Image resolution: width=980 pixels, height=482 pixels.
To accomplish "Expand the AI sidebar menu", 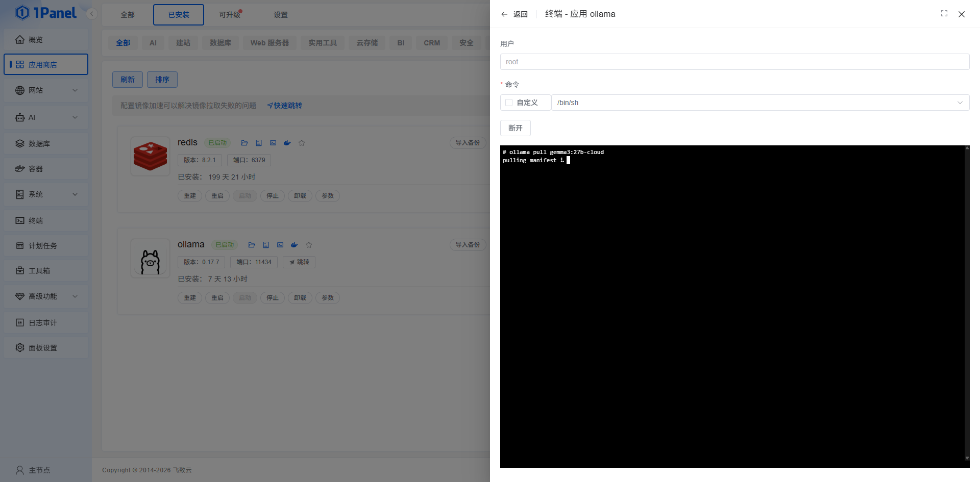I will (46, 117).
